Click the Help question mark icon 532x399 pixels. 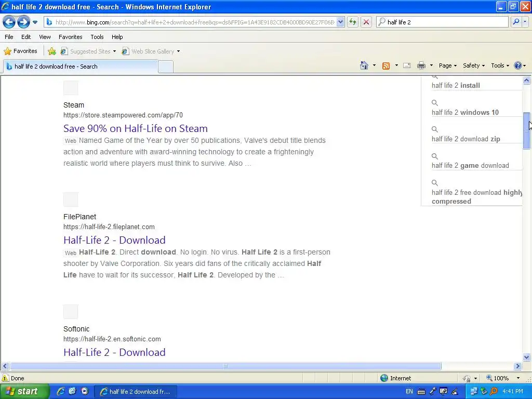pyautogui.click(x=518, y=65)
